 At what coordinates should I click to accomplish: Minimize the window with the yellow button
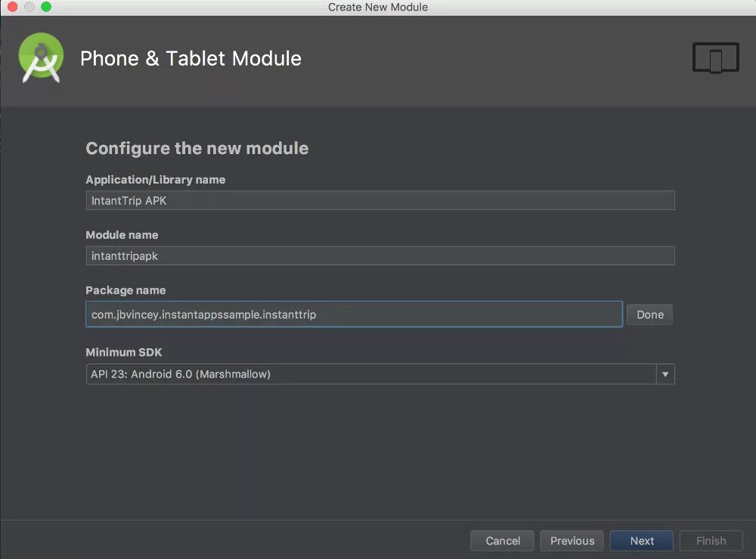tap(29, 7)
